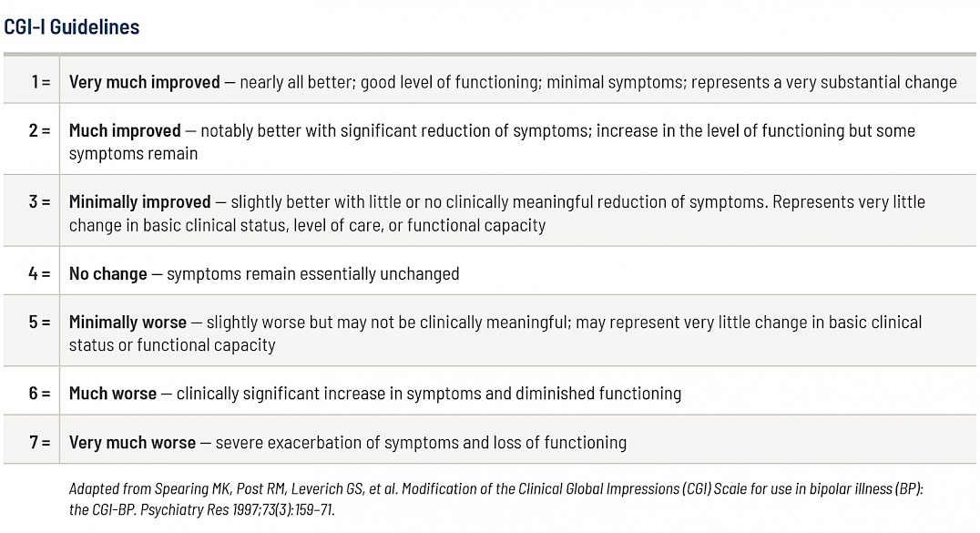The image size is (980, 533).
Task: Select the "6 =" score number
Action: (x=39, y=394)
